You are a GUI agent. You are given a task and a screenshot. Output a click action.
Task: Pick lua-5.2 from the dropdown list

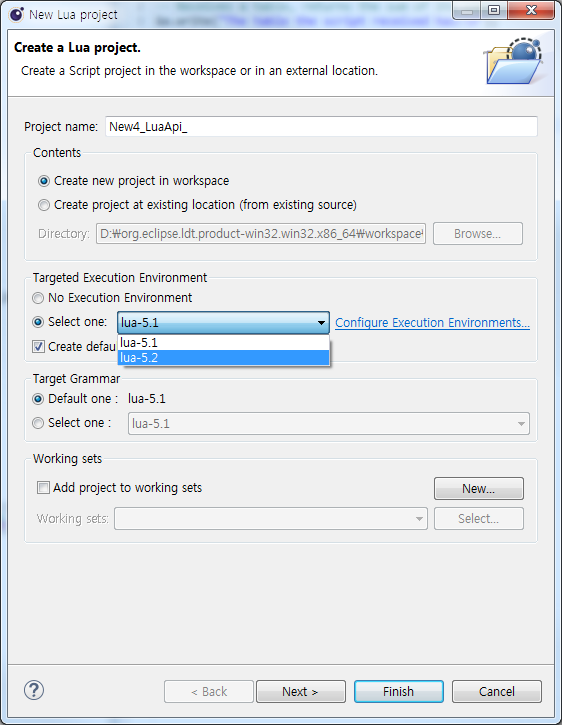pyautogui.click(x=223, y=358)
